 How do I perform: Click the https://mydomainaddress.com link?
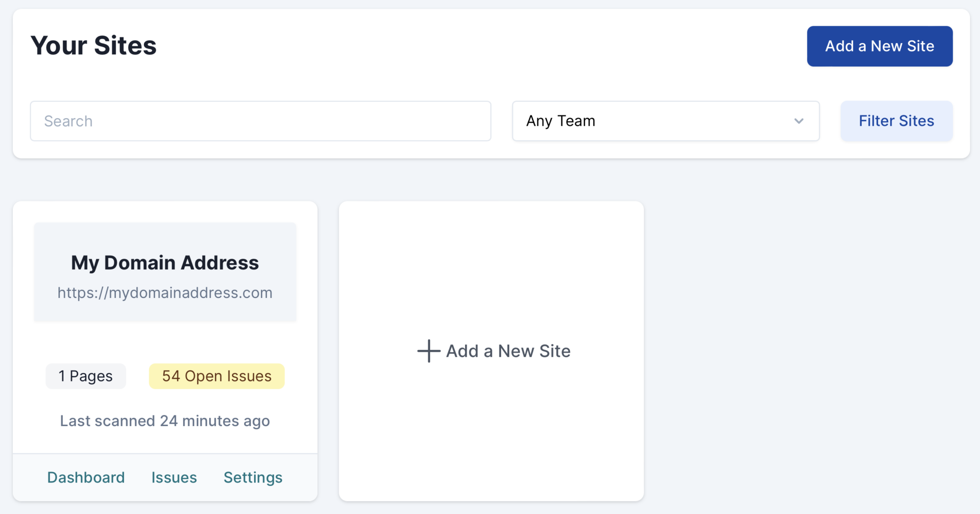pos(165,292)
